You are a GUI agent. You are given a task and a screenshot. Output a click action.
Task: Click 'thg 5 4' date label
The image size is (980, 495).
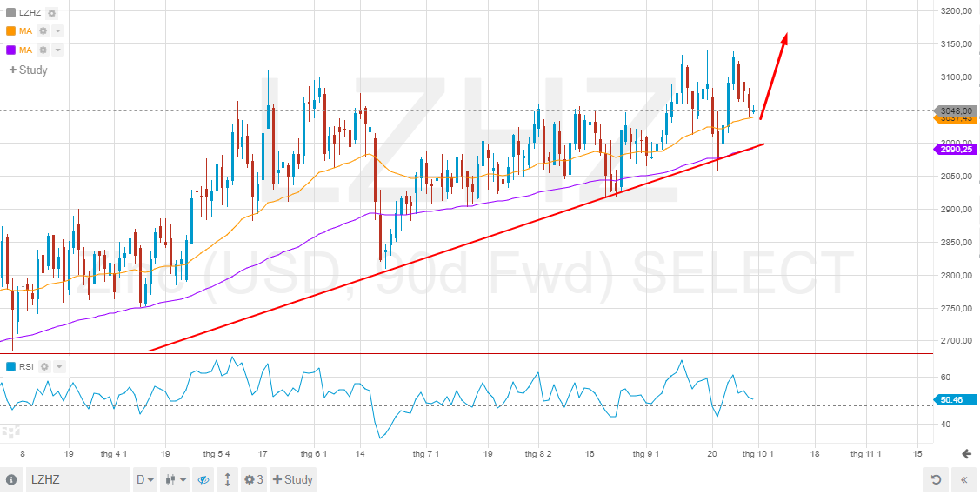coord(217,454)
